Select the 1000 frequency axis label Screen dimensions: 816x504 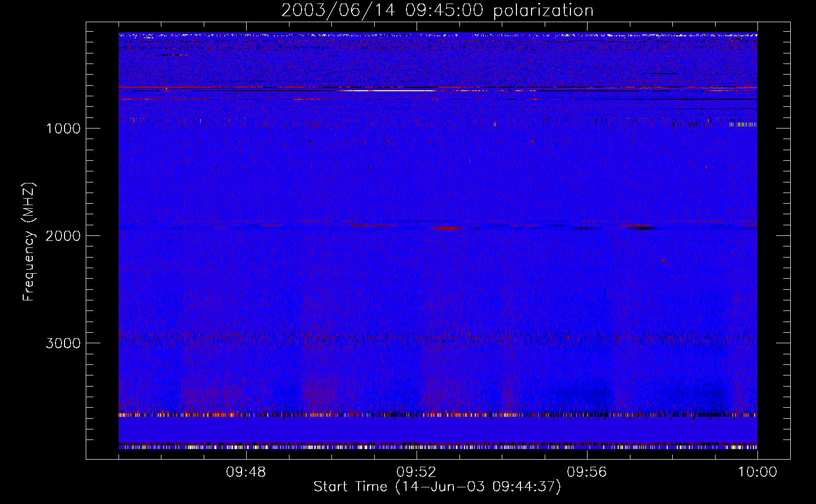[x=63, y=129]
